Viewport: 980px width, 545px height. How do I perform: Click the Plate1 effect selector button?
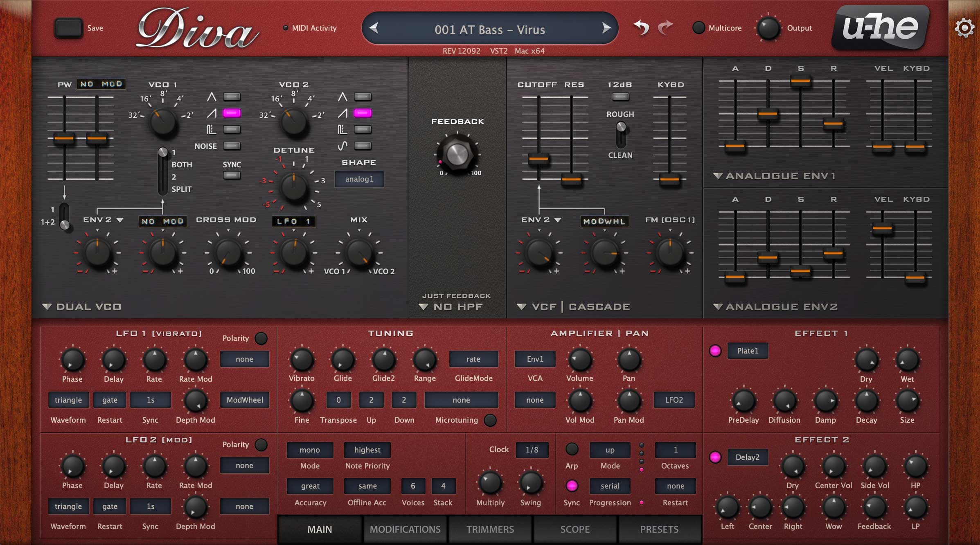click(x=748, y=351)
